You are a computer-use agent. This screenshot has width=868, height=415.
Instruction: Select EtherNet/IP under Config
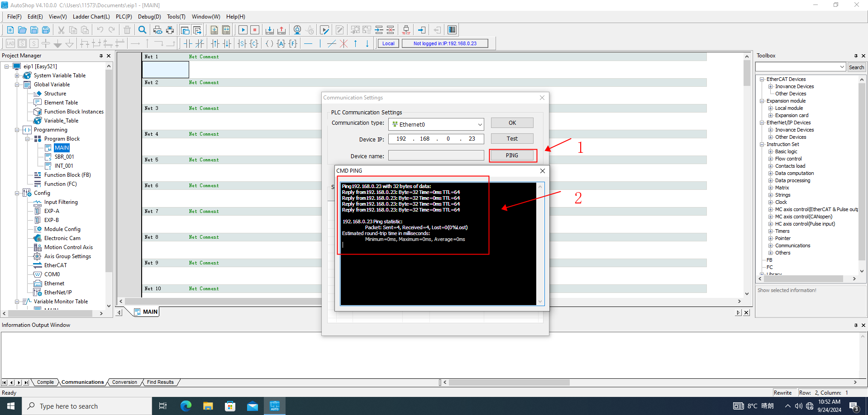[58, 292]
